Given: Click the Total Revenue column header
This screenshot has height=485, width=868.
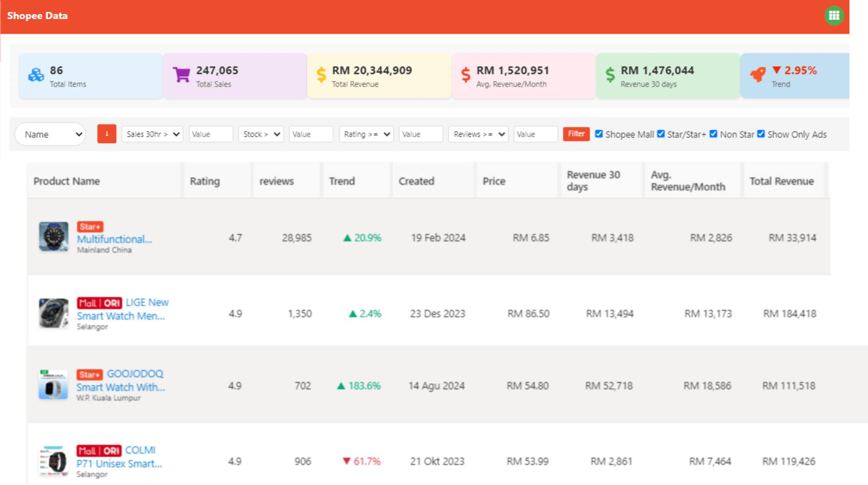Looking at the screenshot, I should (781, 181).
